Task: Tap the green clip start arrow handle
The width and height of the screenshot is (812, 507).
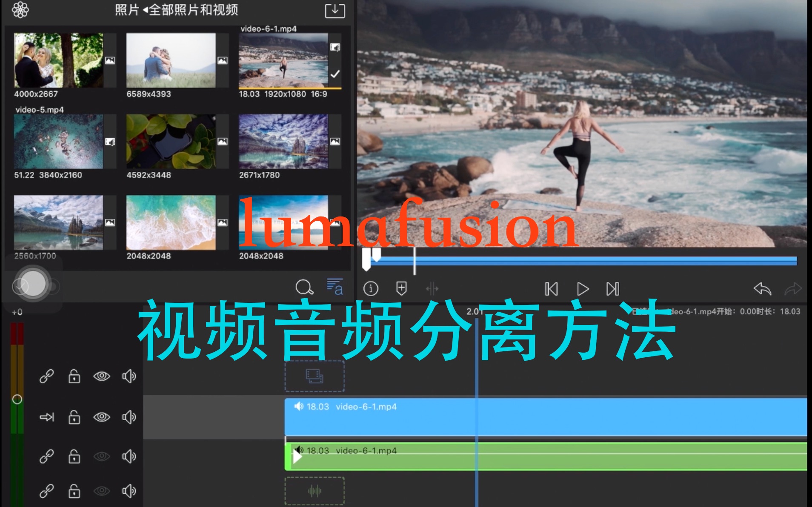Action: [x=297, y=457]
